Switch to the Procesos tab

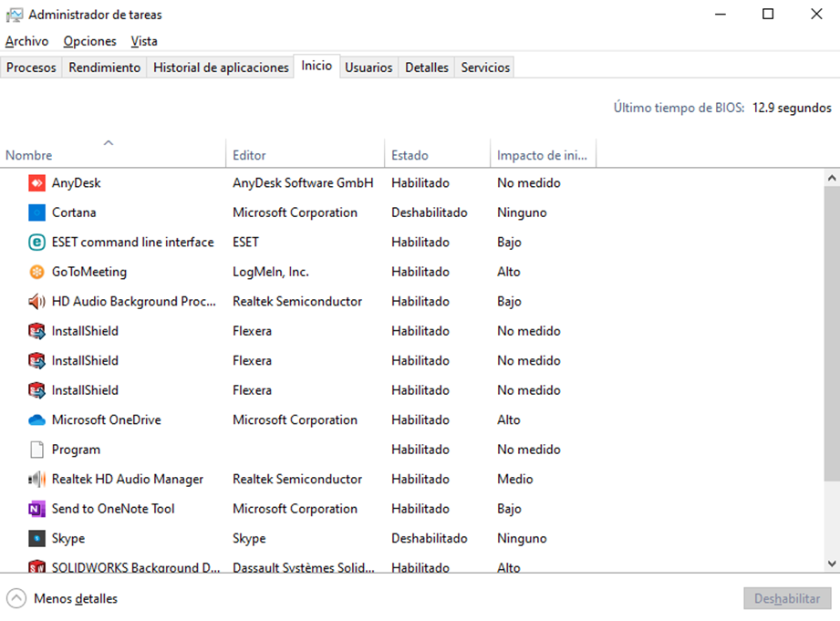coord(31,67)
